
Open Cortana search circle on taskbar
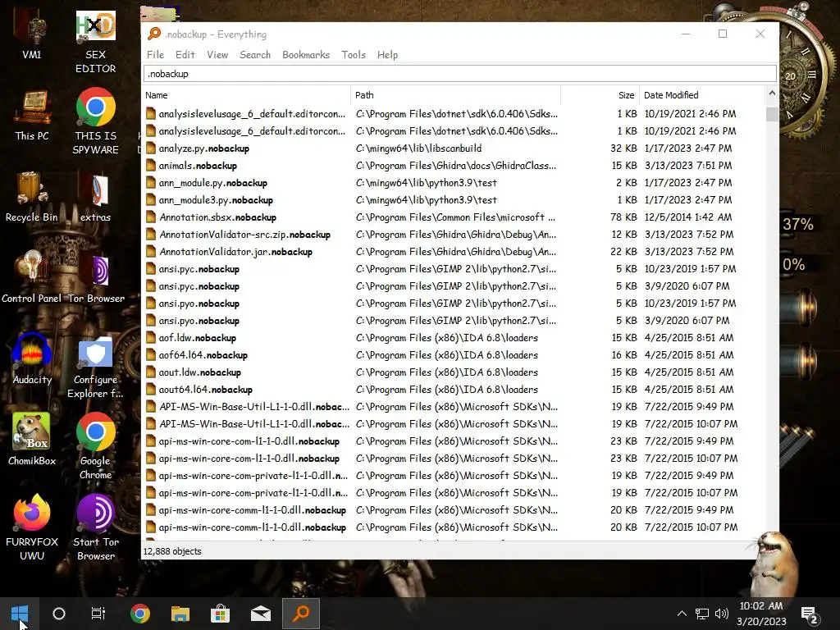click(59, 614)
